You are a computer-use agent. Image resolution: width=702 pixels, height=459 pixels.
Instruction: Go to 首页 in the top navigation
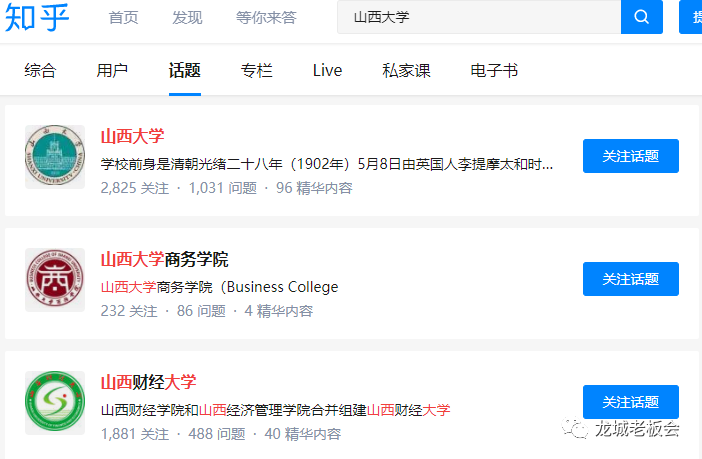click(x=124, y=17)
